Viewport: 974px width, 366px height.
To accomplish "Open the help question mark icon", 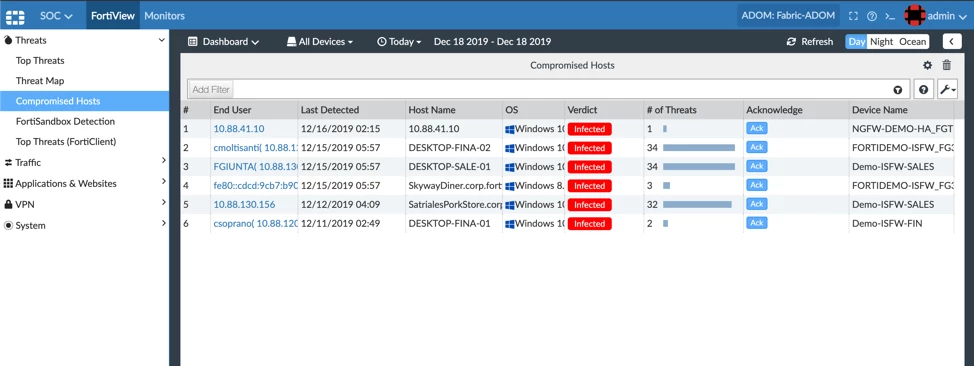I will [x=872, y=16].
